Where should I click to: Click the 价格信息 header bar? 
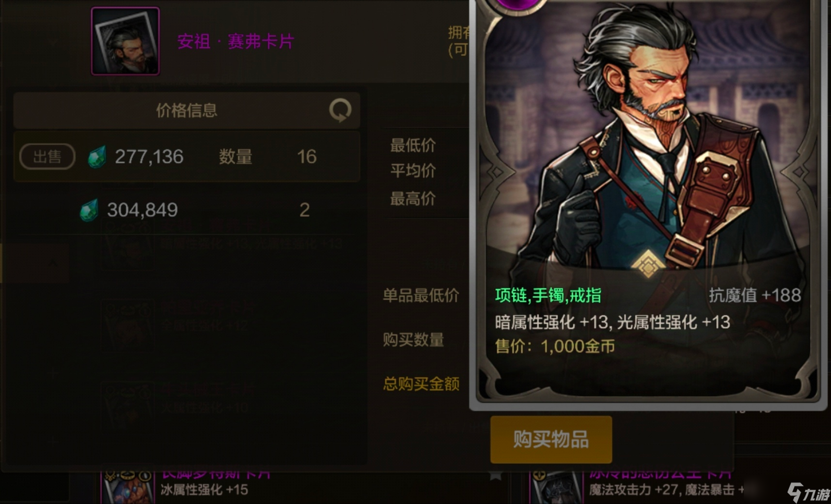pos(187,110)
